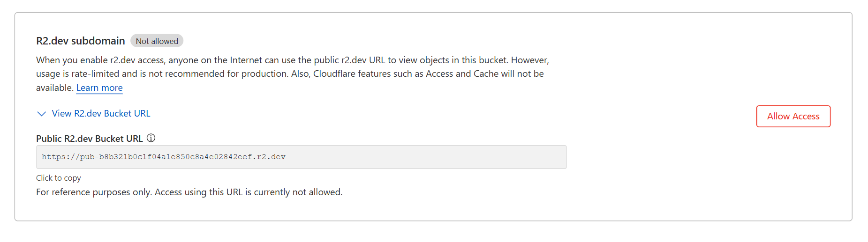Open the Learn more link
The image size is (868, 242).
(99, 88)
